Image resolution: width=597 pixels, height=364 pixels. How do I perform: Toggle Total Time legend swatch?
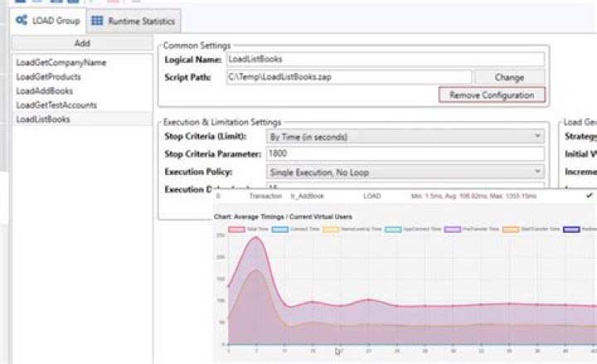coord(236,229)
